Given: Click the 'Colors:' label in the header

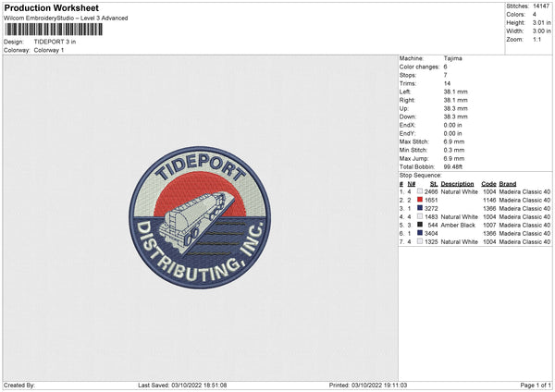Looking at the screenshot, I should [515, 15].
